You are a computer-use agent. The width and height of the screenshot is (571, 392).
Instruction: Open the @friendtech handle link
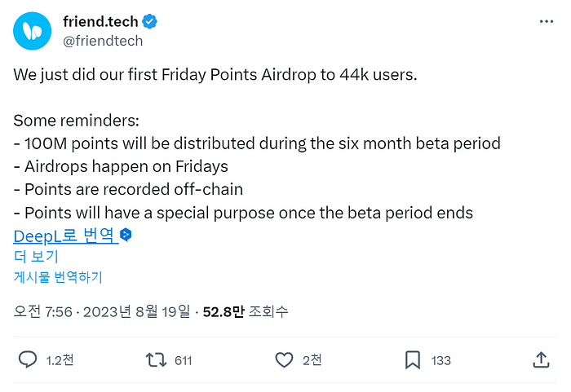tap(103, 41)
